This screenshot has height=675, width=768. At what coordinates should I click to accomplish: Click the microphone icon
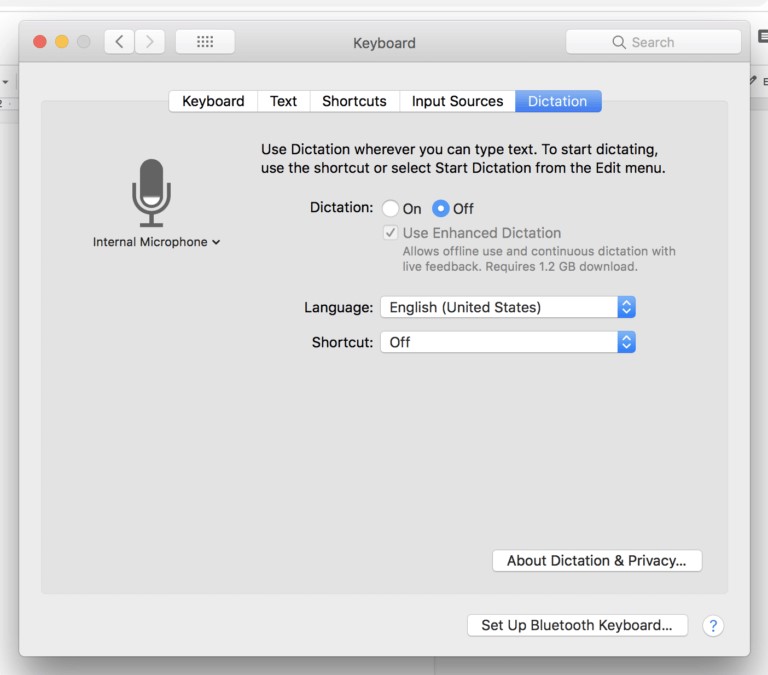(x=151, y=193)
